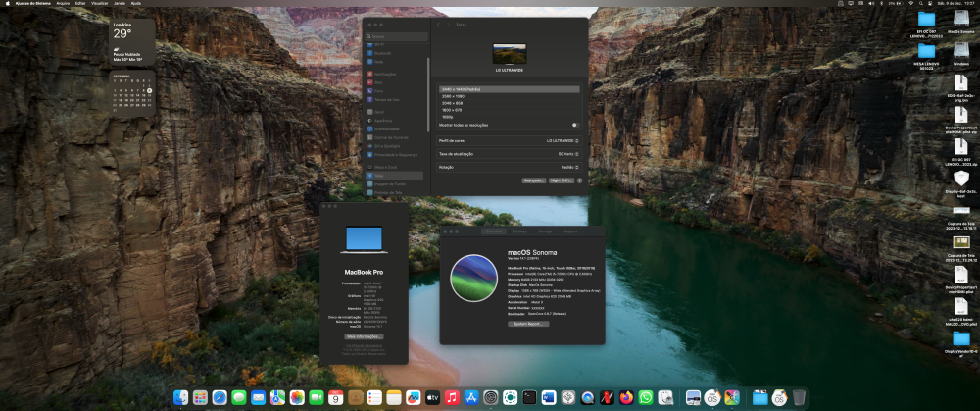Open the App Store in Dock

point(471,397)
